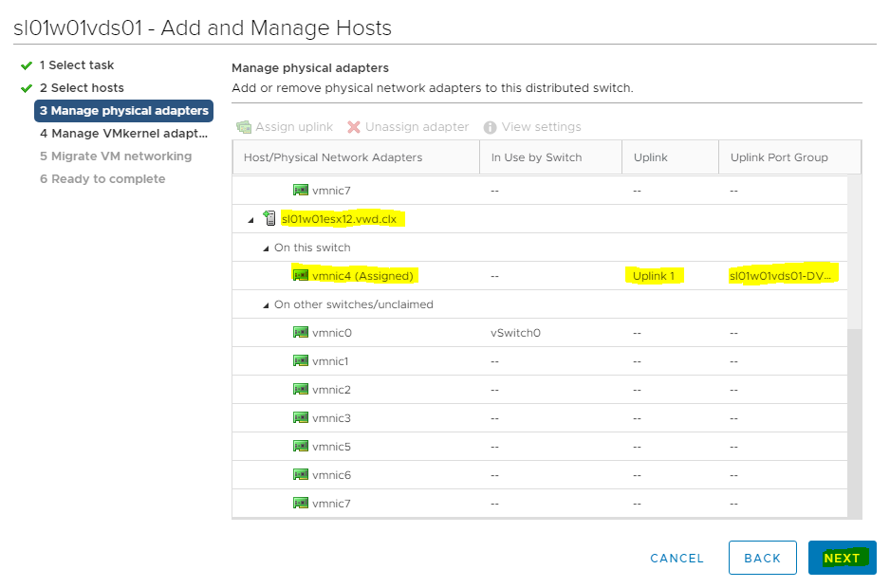Collapse the sl01w01esx12.vwd.clx host node
This screenshot has width=890, height=588.
[x=250, y=220]
